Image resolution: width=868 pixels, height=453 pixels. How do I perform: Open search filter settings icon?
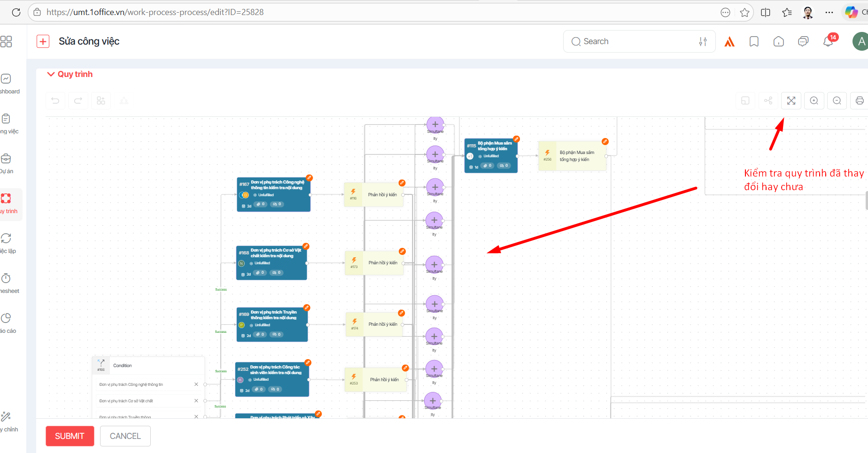tap(703, 41)
